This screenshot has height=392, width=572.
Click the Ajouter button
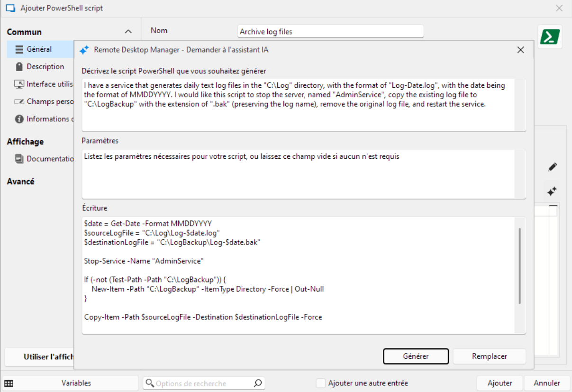click(x=499, y=383)
